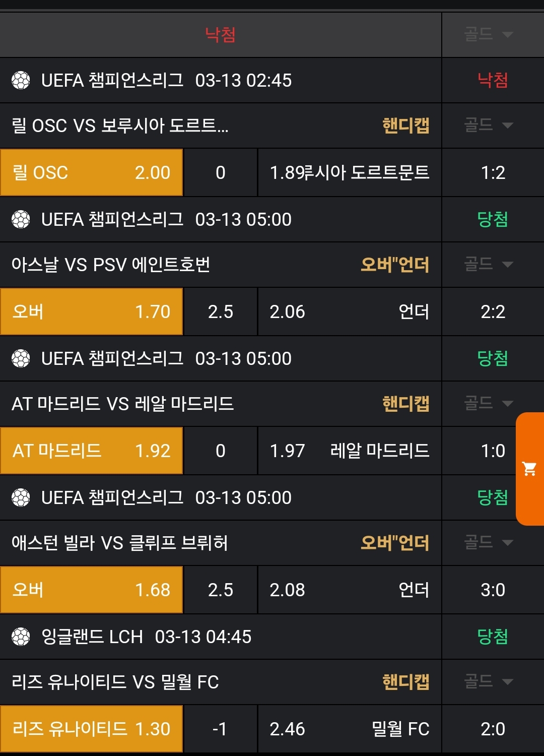The height and width of the screenshot is (756, 544).
Task: Open the 골드 dropdown for 릴 OSC match
Action: click(x=488, y=125)
